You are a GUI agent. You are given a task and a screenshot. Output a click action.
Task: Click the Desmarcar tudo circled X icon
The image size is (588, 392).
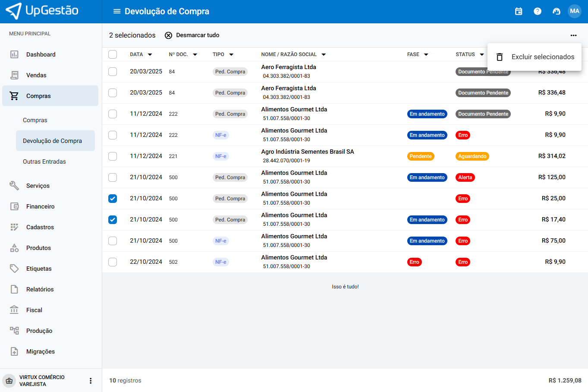[x=169, y=35]
